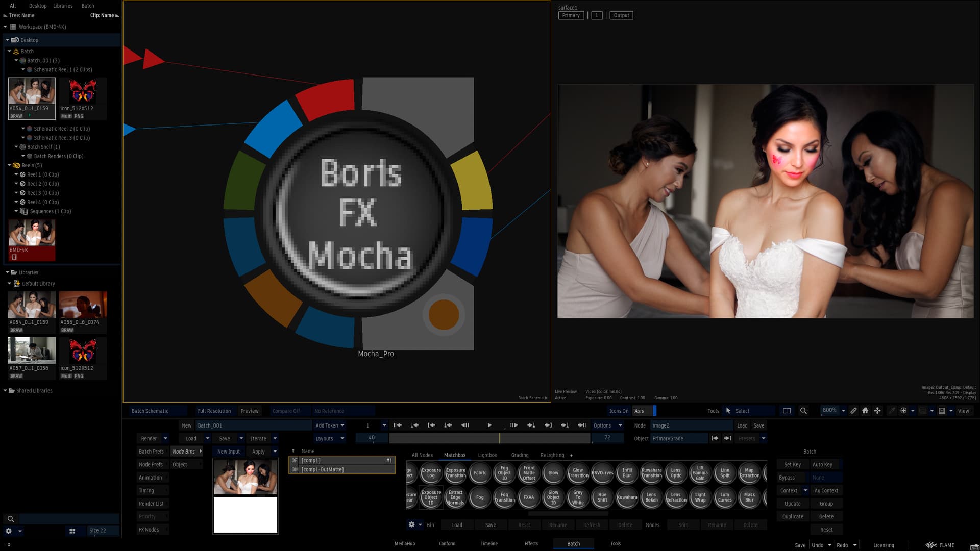The height and width of the screenshot is (551, 980).
Task: Click the link chain icon
Action: pos(853,411)
